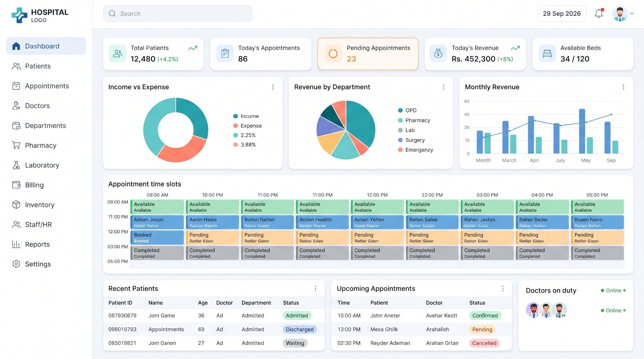Viewport: 644px width, 359px height.
Task: Click the Patient ID column header
Action: click(120, 303)
